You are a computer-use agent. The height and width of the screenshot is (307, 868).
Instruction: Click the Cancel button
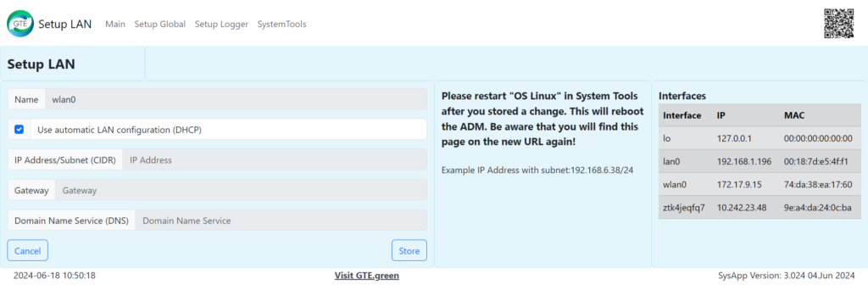(x=28, y=250)
